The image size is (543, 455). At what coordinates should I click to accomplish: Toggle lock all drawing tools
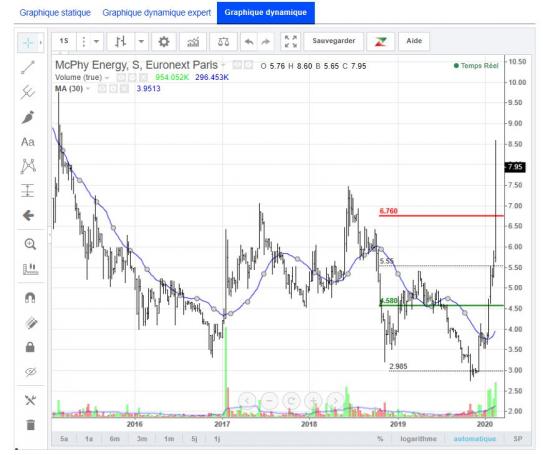[x=30, y=347]
